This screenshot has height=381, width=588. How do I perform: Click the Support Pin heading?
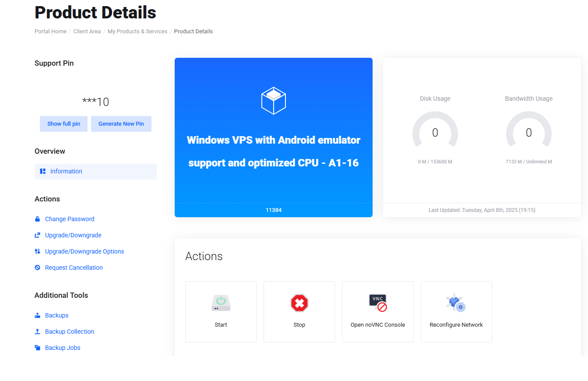[x=54, y=63]
